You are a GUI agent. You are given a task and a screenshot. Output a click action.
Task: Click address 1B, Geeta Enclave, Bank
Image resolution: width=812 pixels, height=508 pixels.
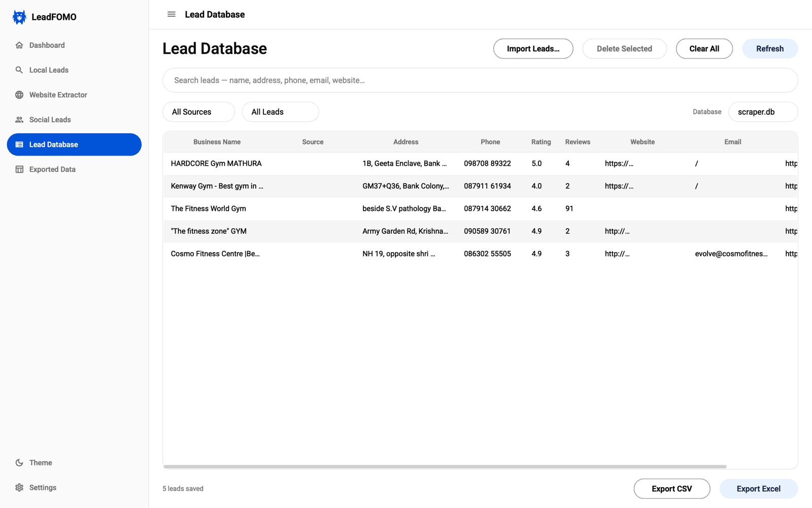tap(404, 164)
